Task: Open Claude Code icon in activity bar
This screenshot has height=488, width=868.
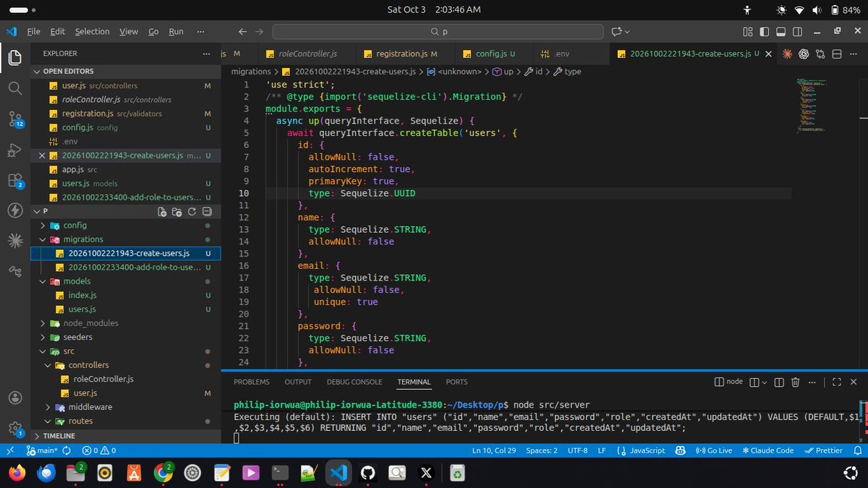Action: click(x=14, y=241)
